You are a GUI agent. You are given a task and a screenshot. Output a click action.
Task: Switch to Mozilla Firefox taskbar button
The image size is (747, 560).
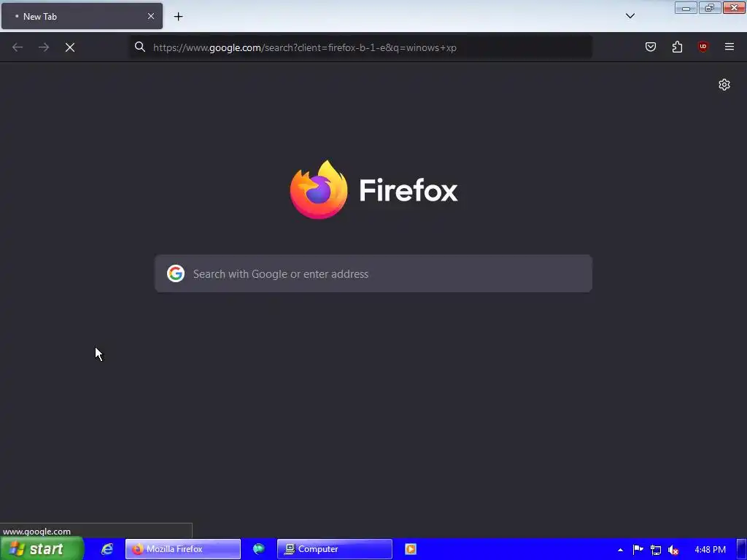(183, 549)
